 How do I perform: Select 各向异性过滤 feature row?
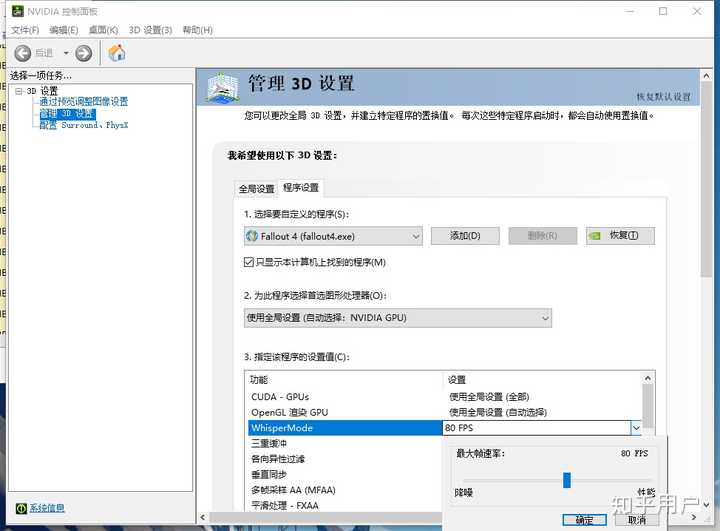344,459
